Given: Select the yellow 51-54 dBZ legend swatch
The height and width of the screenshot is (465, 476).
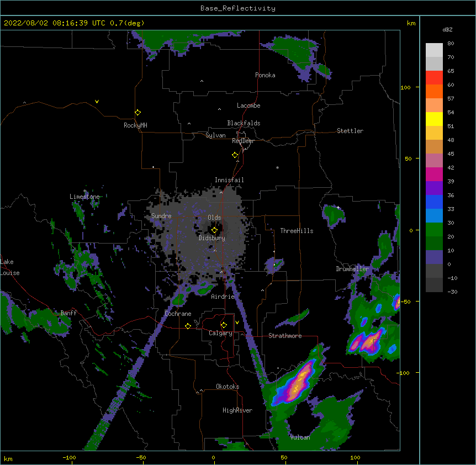Looking at the screenshot, I should tap(434, 119).
